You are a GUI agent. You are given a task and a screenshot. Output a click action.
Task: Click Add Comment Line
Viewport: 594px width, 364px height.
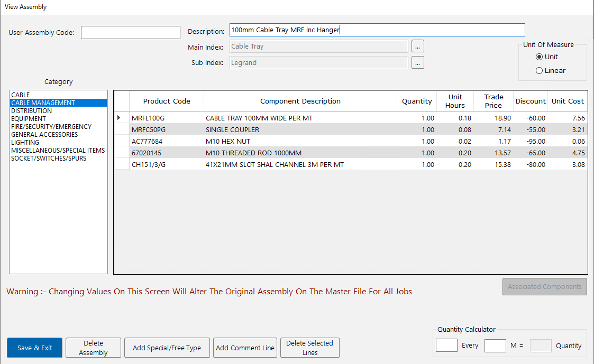(245, 348)
